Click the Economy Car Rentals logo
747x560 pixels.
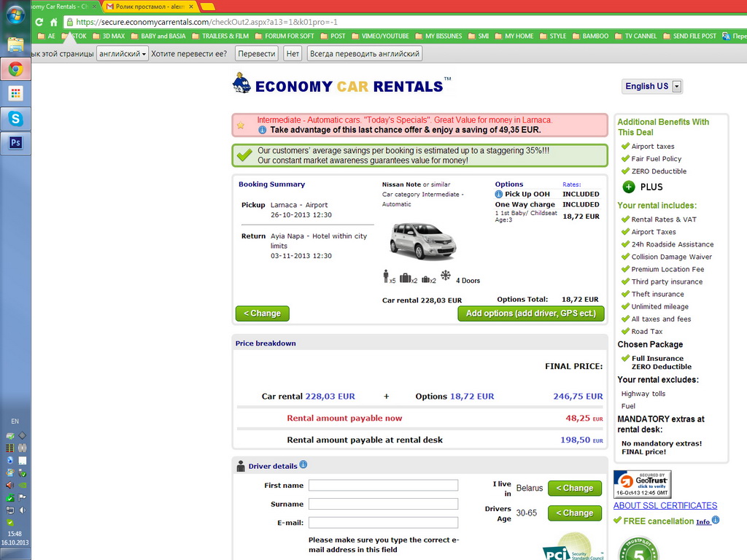click(x=341, y=85)
